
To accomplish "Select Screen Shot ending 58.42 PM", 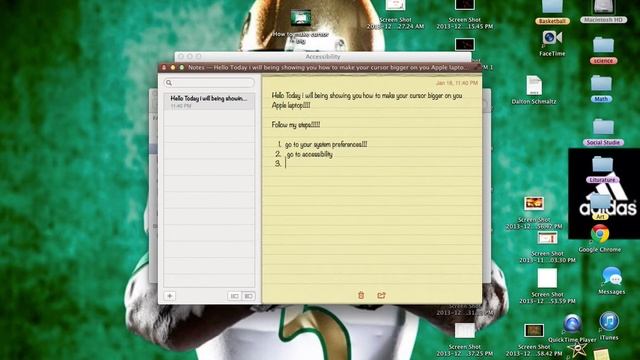I will point(534,340).
